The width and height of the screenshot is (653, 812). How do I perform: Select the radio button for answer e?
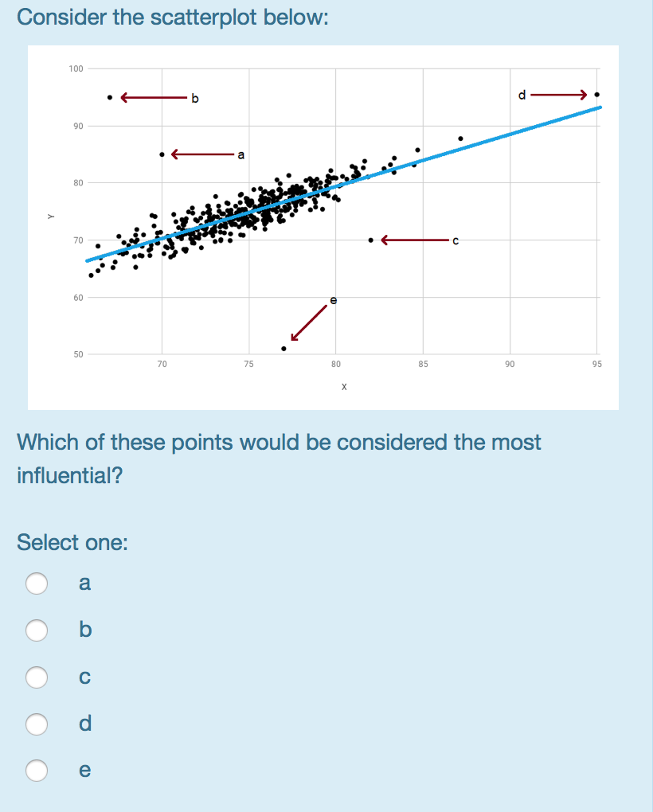coord(36,771)
